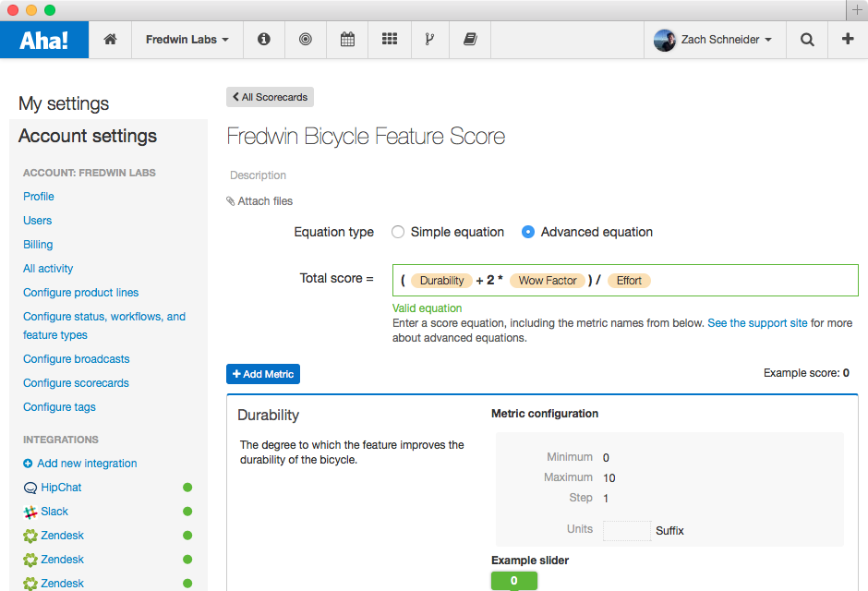Image resolution: width=868 pixels, height=591 pixels.
Task: Open the Aha! home icon in the toolbar
Action: (110, 40)
